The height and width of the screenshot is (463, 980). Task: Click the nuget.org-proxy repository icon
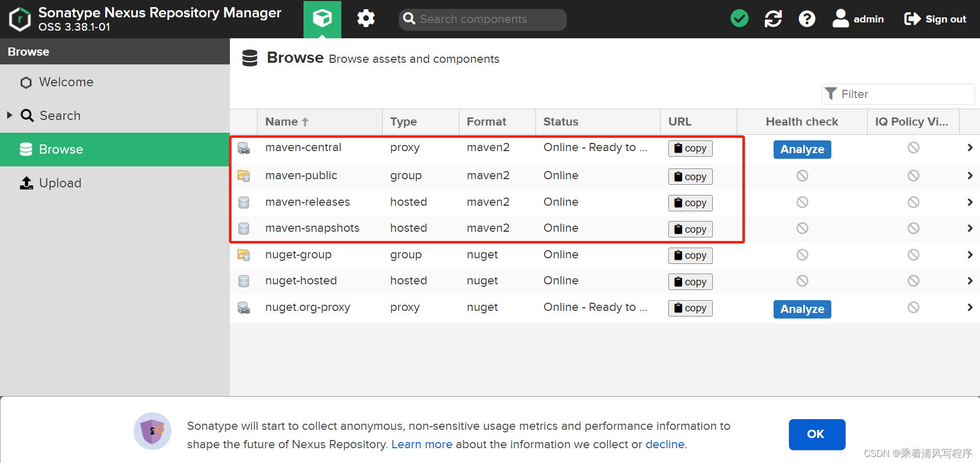tap(244, 308)
